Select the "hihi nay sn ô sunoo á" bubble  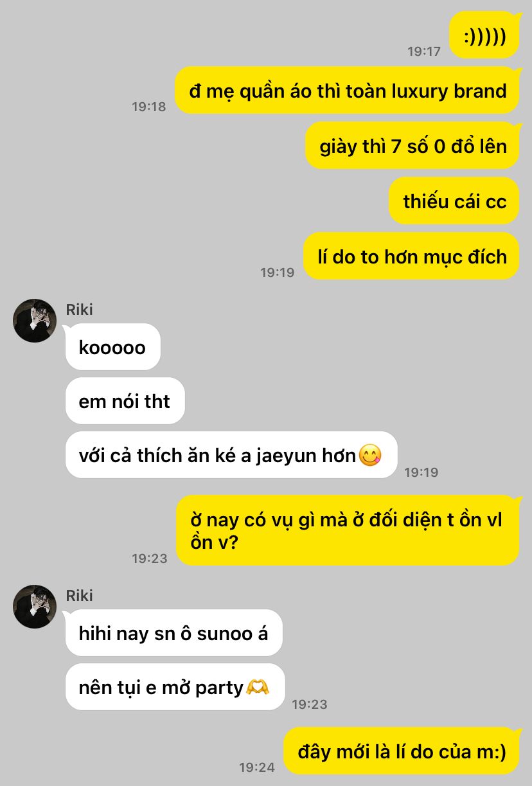tap(174, 633)
